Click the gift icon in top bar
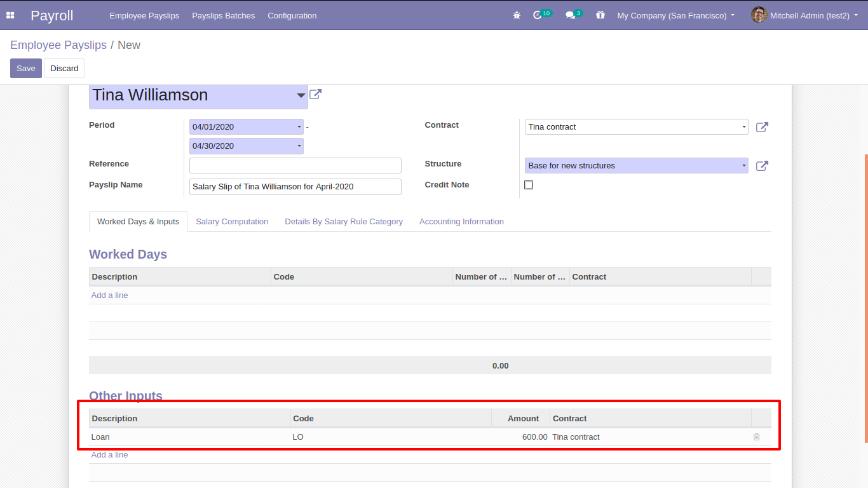Image resolution: width=868 pixels, height=488 pixels. point(600,15)
